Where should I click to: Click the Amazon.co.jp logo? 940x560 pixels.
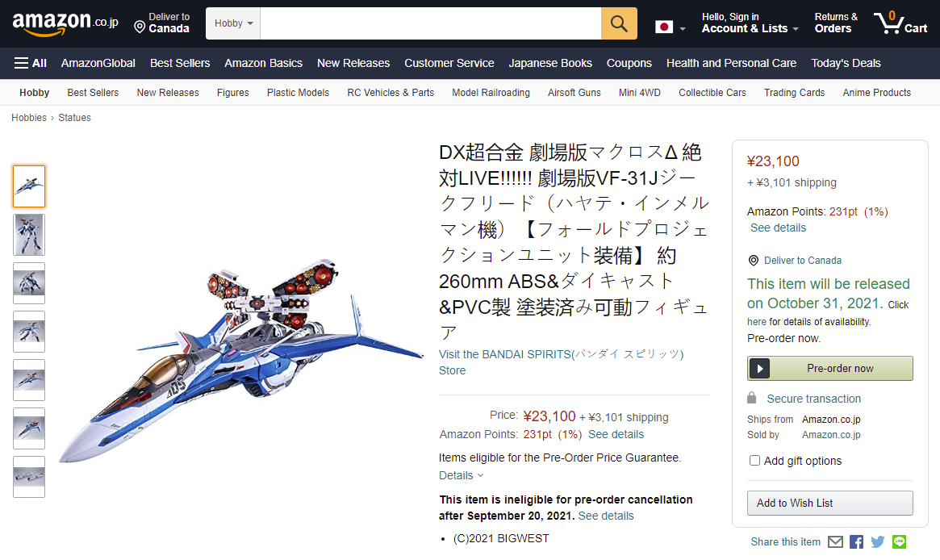coord(65,23)
